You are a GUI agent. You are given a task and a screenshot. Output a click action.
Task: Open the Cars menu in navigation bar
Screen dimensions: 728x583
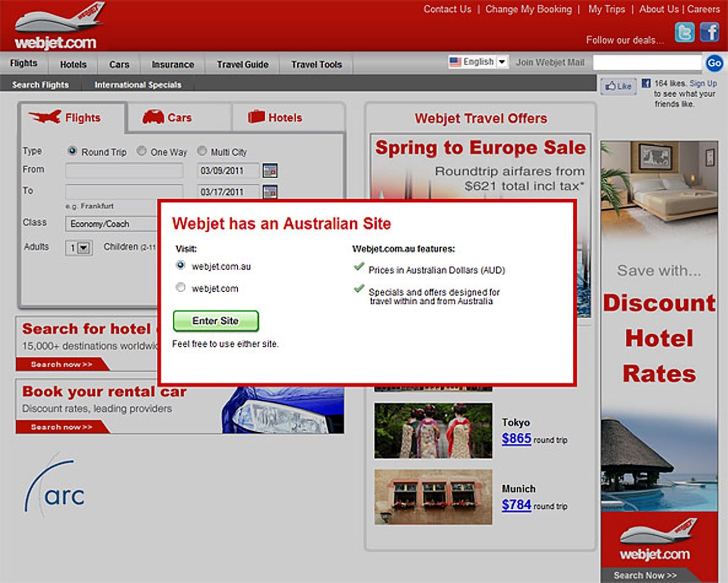[119, 64]
